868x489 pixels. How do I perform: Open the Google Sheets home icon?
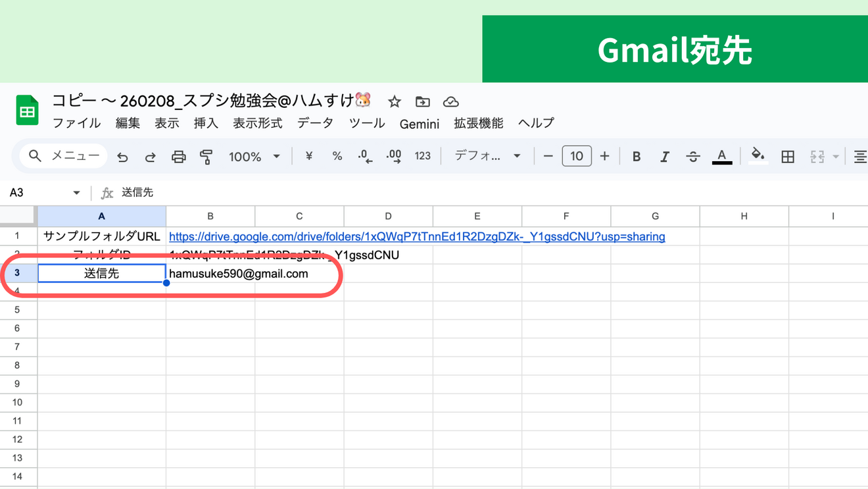[28, 110]
